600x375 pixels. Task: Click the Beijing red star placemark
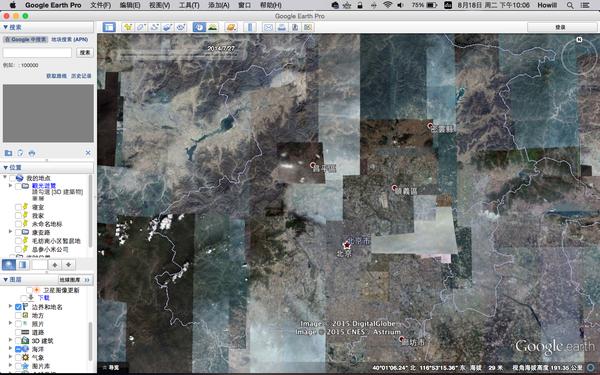pos(347,244)
